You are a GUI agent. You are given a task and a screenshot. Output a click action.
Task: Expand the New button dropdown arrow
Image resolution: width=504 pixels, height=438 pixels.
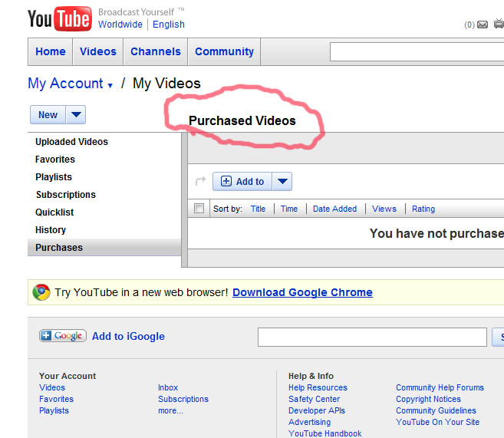(76, 114)
